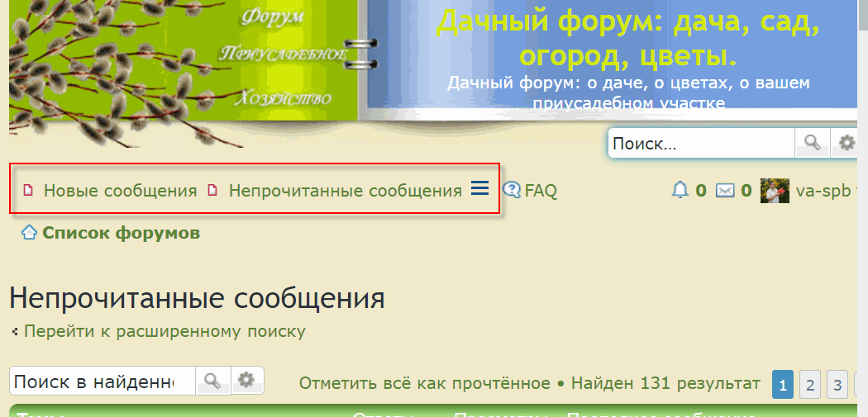Go to Список форумов

[121, 233]
